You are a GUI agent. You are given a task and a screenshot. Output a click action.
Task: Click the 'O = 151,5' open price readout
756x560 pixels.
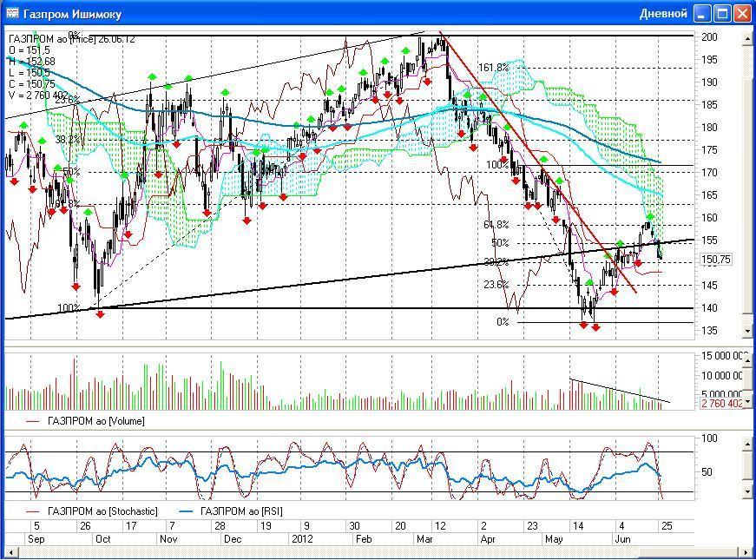[29, 50]
